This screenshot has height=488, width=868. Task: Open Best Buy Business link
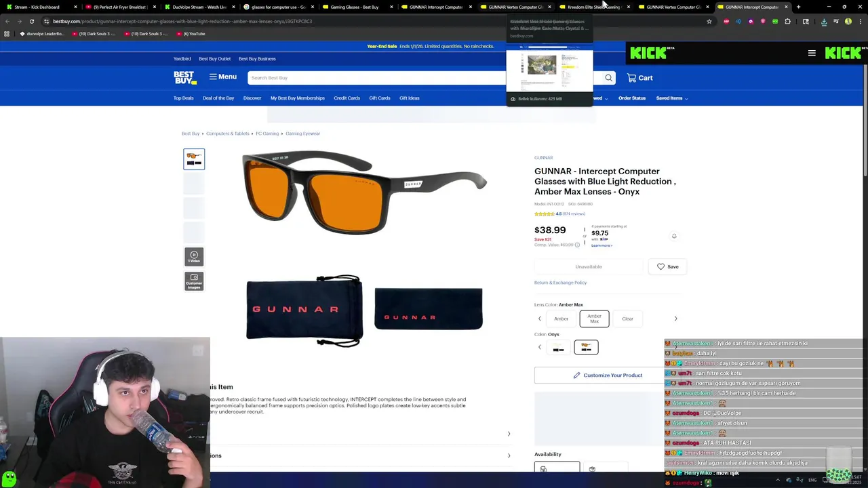point(257,59)
